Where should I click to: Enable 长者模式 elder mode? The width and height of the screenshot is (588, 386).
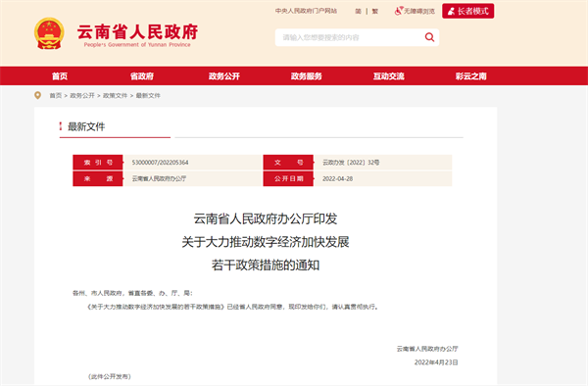point(468,11)
